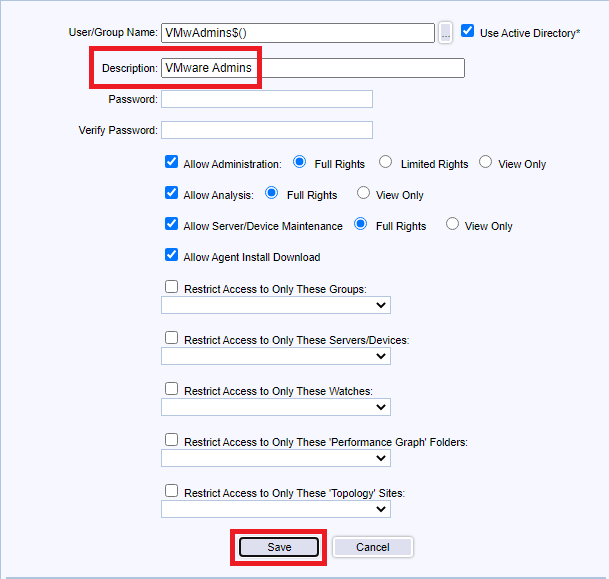
Task: Pick View Only for Server/Device Maintenance
Action: coord(452,225)
